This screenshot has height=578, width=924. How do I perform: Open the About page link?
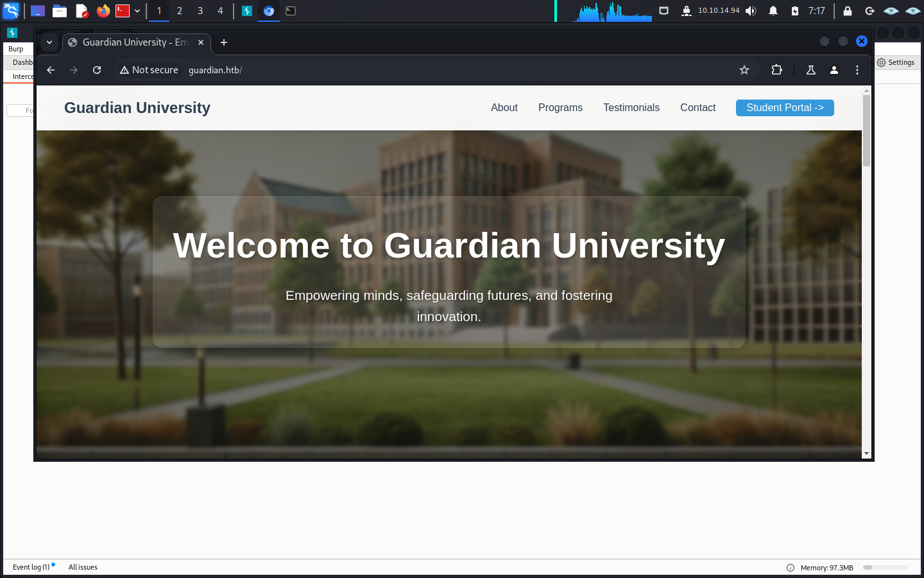pos(504,108)
